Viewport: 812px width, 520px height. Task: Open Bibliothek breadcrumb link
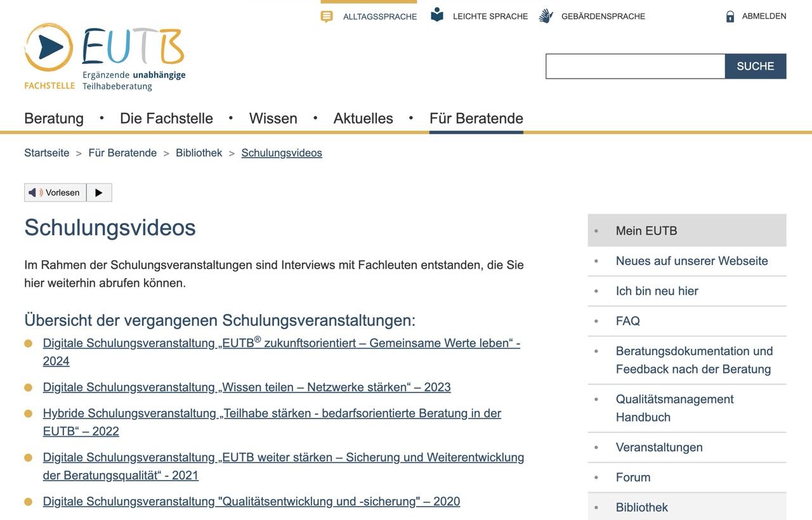click(199, 153)
